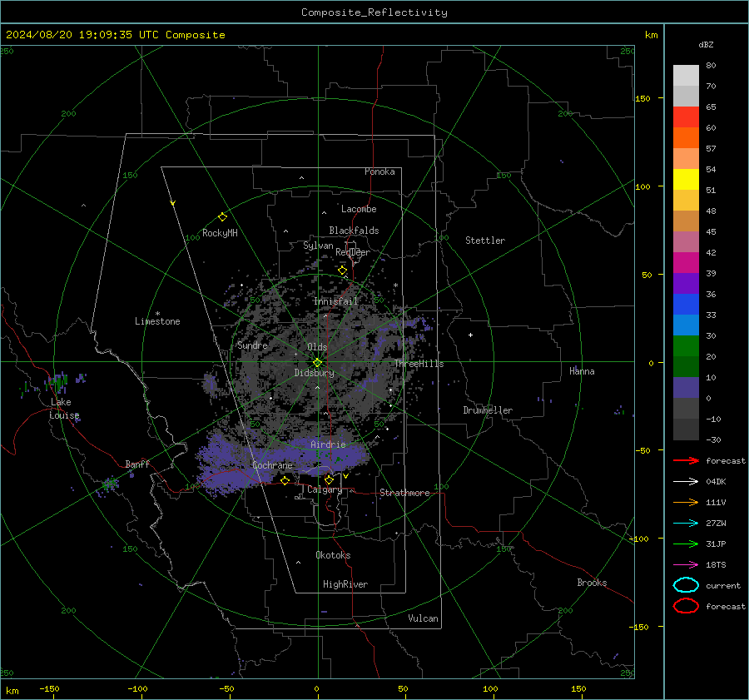
Task: Click the Composite_Reflectivity title
Action: 374,12
